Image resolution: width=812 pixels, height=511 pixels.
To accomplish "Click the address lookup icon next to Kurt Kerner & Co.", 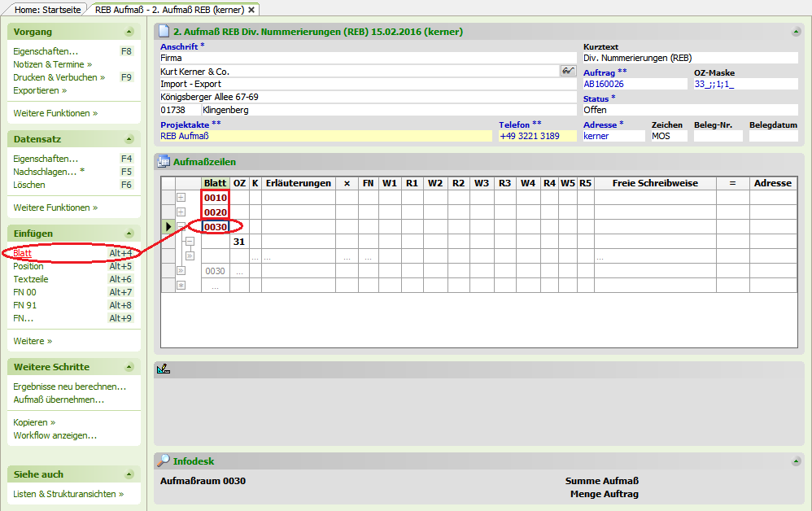I will tap(568, 72).
